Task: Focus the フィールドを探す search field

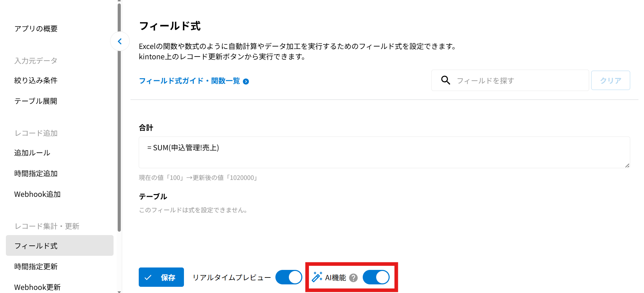Action: [x=519, y=81]
